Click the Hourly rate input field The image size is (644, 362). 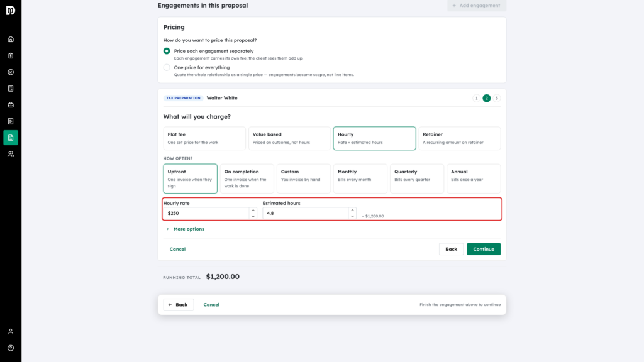[x=206, y=214]
